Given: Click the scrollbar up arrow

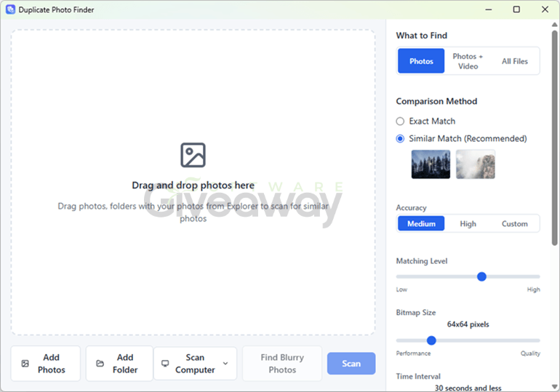Looking at the screenshot, I should coord(554,25).
